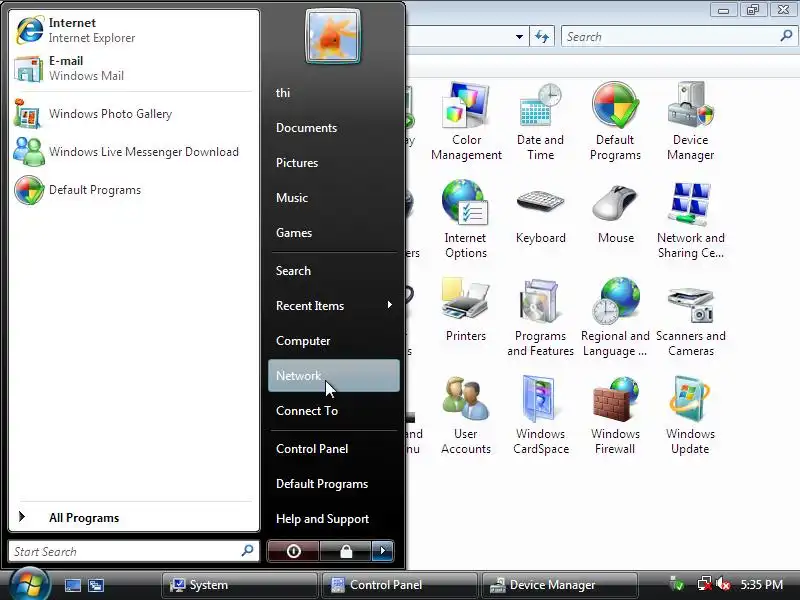Open Network and Sharing Center icon
The image size is (800, 600).
[690, 219]
